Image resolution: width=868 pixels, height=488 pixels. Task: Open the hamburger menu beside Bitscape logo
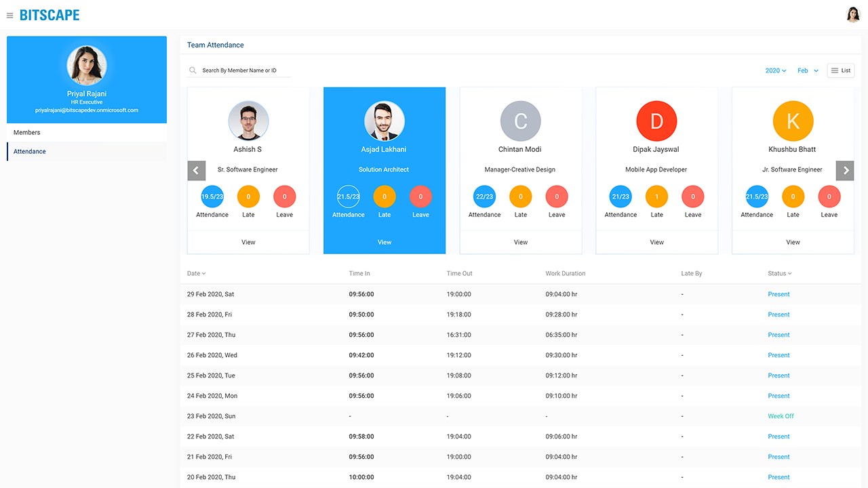(9, 16)
